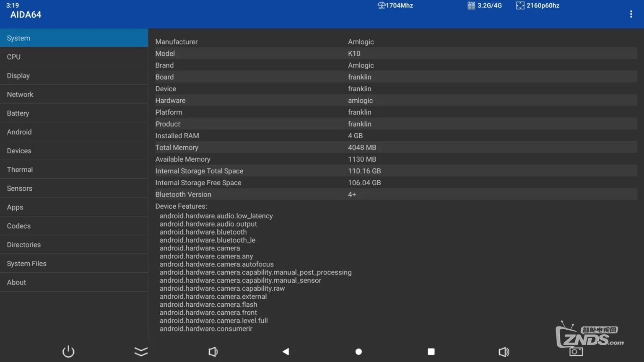Click the Installed RAM value 4 GB
The width and height of the screenshot is (644, 362).
pyautogui.click(x=356, y=136)
